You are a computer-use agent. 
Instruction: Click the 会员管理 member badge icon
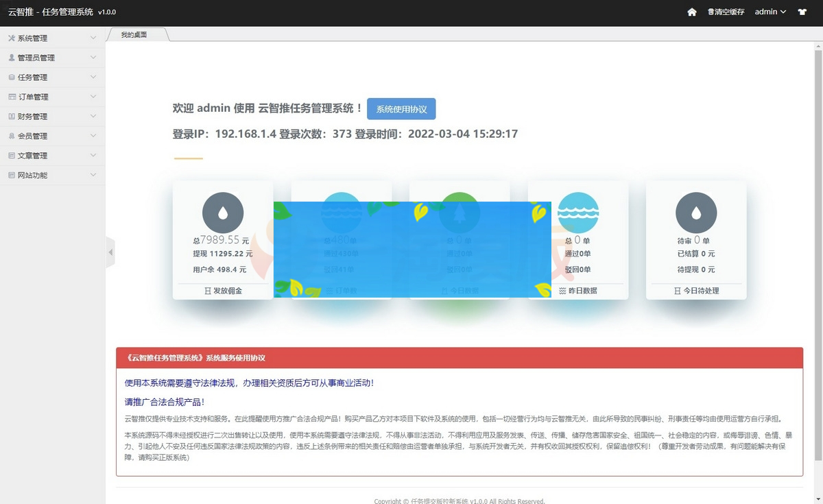coord(12,135)
